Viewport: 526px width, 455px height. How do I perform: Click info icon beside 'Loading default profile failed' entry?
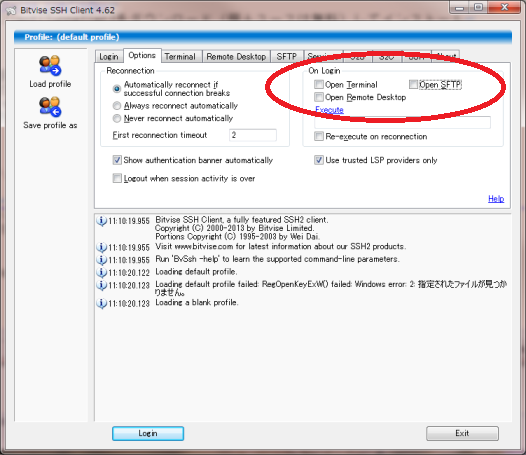coord(101,285)
